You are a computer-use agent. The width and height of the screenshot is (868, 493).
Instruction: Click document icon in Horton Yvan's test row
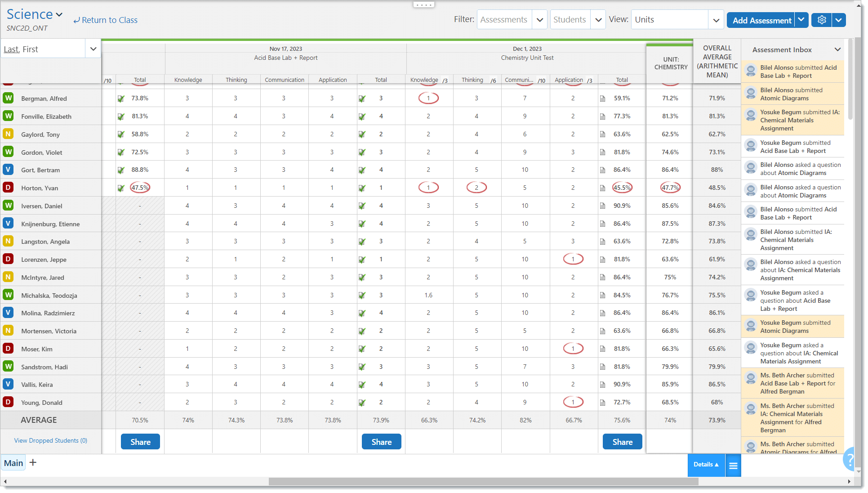[602, 188]
